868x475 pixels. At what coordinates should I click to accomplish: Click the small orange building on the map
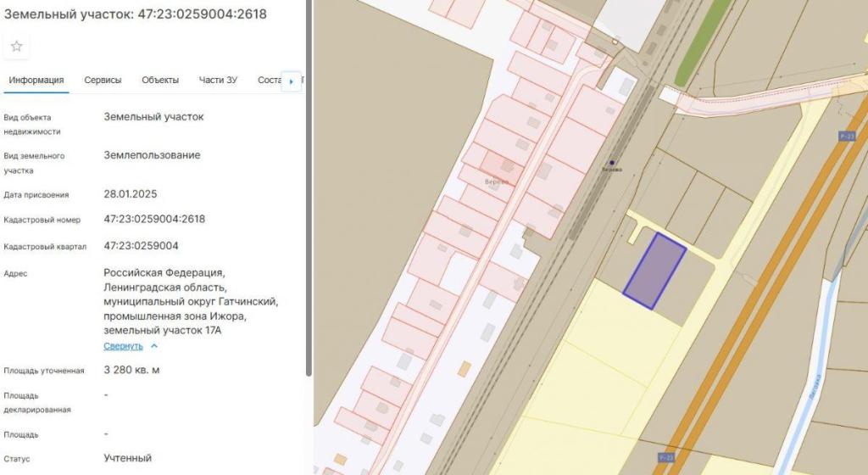(x=464, y=368)
